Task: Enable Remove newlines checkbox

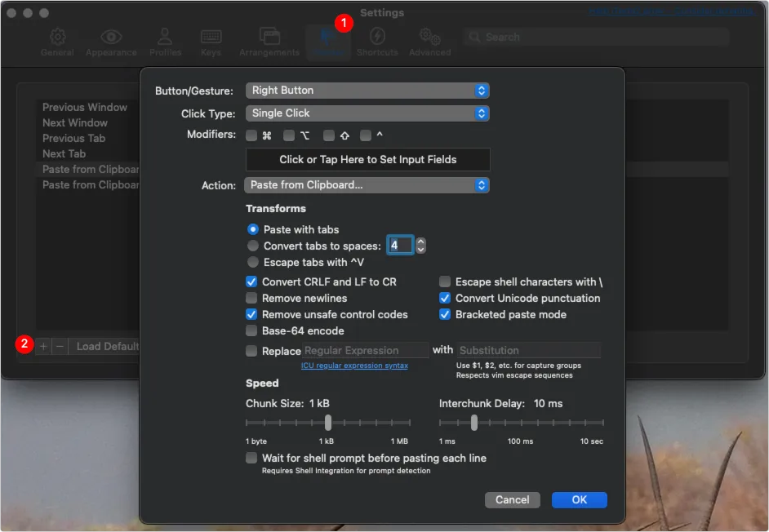Action: pyautogui.click(x=251, y=298)
